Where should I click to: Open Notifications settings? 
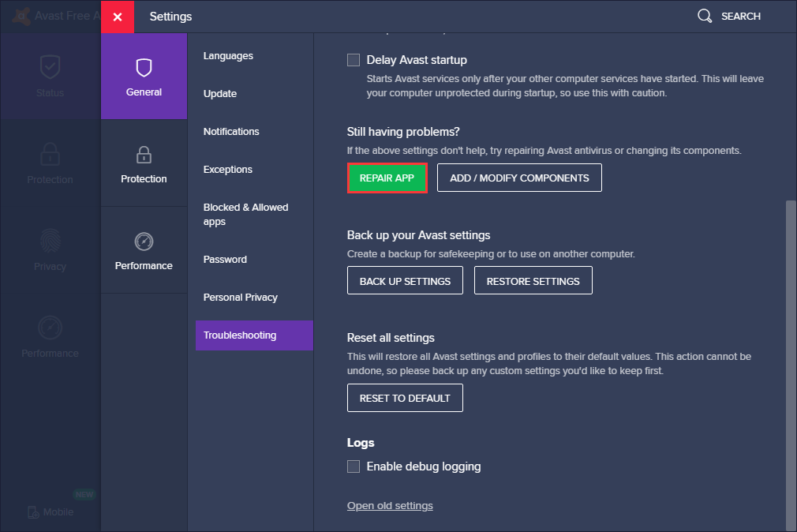(231, 132)
